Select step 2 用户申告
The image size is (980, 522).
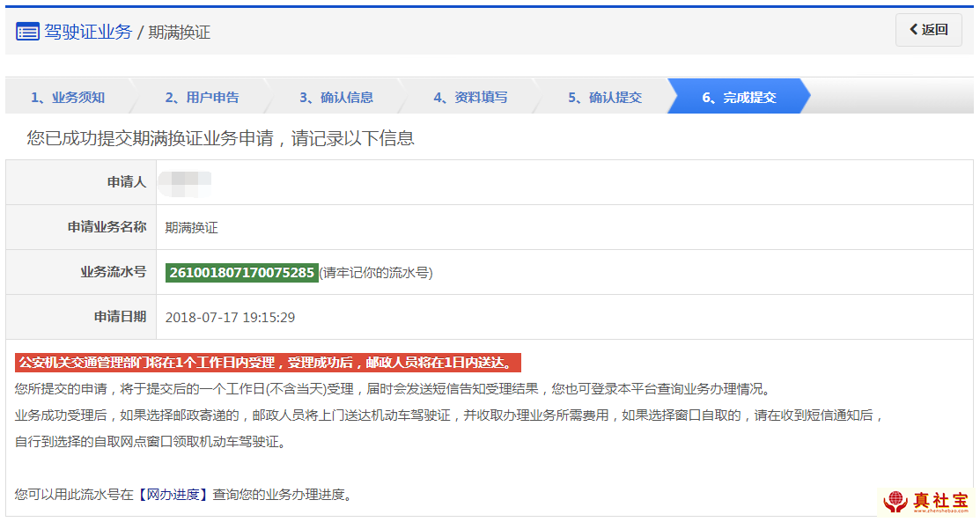[202, 98]
